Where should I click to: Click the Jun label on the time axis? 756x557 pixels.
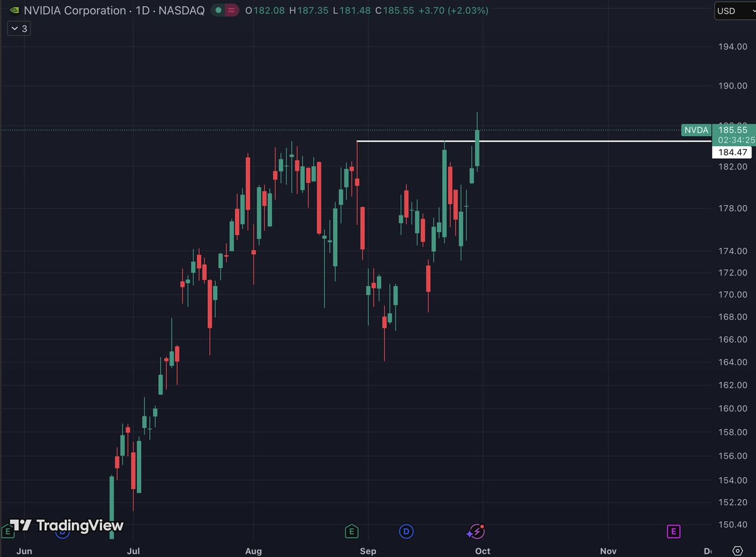point(24,551)
